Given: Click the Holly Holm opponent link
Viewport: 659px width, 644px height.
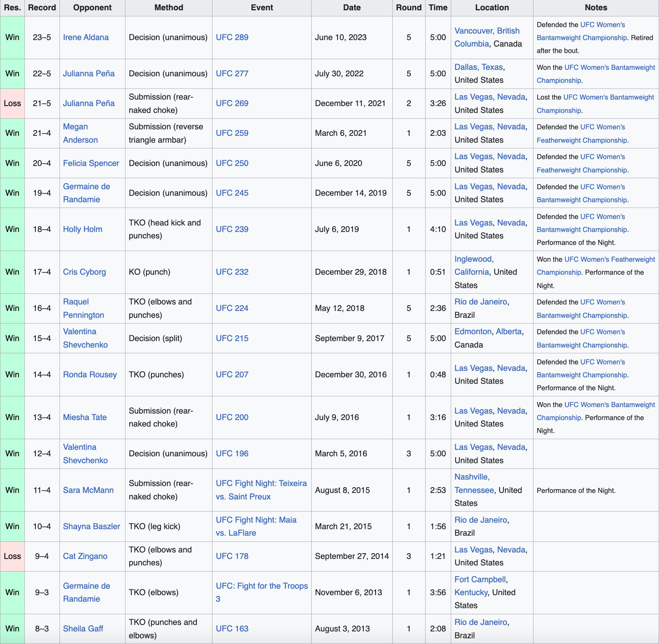Looking at the screenshot, I should click(82, 229).
